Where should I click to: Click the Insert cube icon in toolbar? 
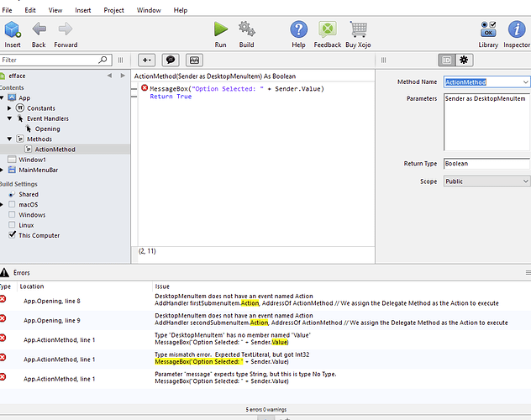pyautogui.click(x=13, y=29)
